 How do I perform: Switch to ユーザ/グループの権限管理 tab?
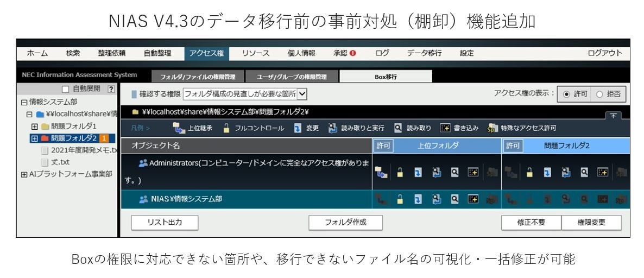pos(292,77)
